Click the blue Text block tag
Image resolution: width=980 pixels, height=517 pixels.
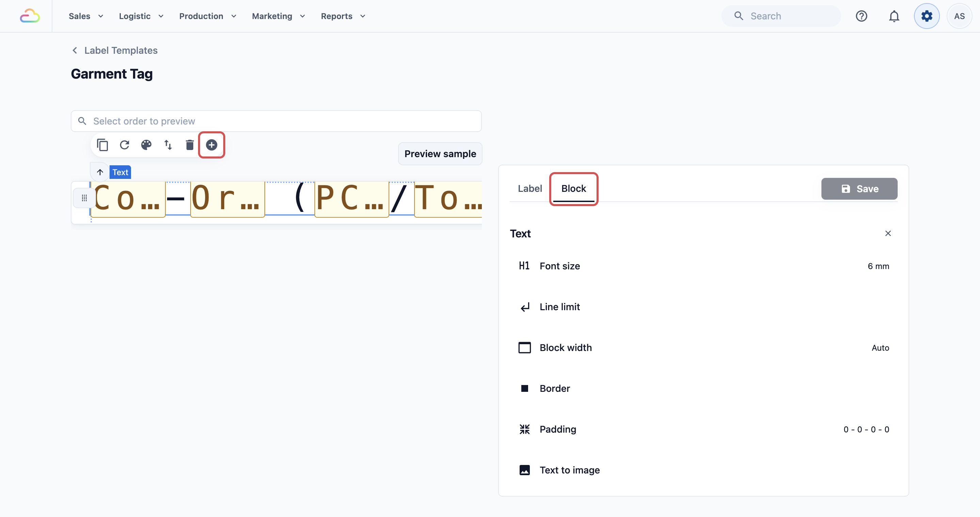[120, 172]
